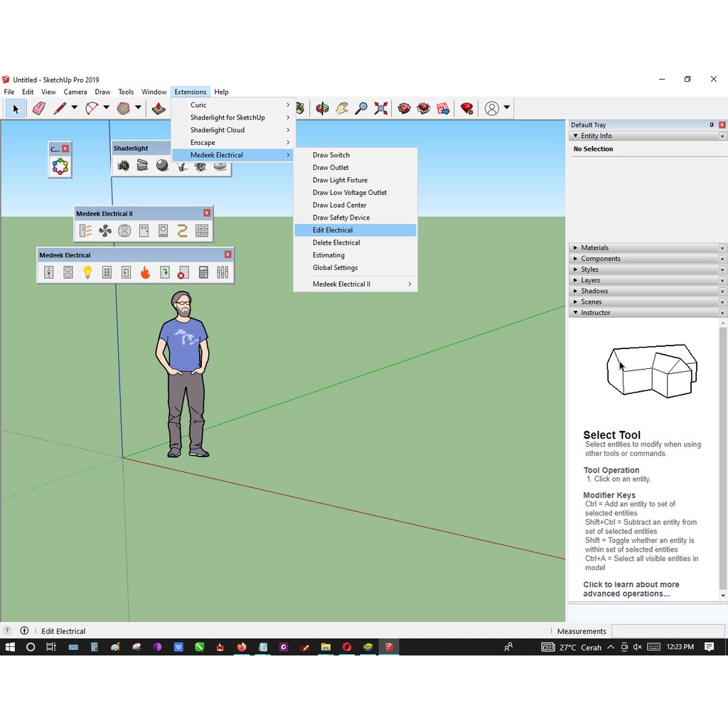Activate the light bulb fixture tool in Medeek Electrical

coord(87,272)
